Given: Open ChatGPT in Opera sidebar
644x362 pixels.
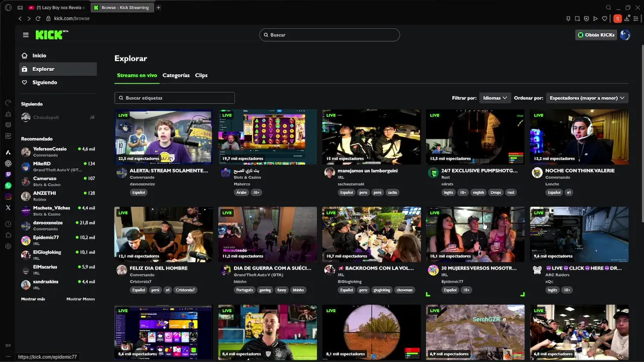Looking at the screenshot, I should click(x=8, y=163).
